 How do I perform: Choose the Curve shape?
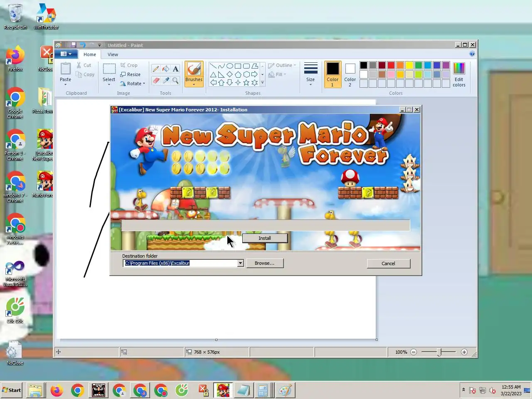(x=221, y=66)
